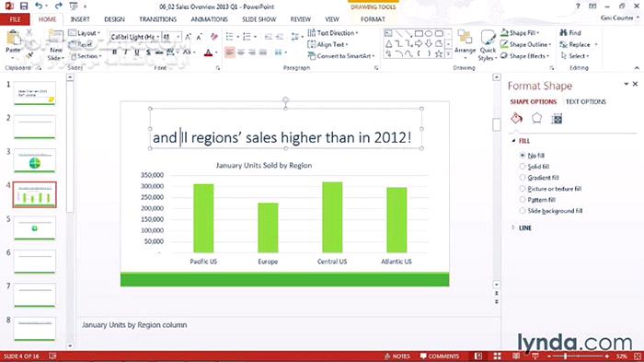Select the Pattern fill option

[x=537, y=200]
